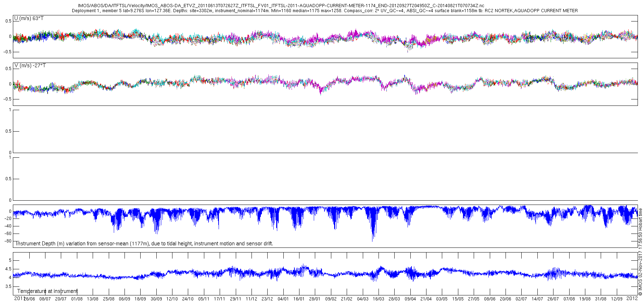Click the 28/03 date label
The width and height of the screenshot is (644, 304).
[x=394, y=299]
